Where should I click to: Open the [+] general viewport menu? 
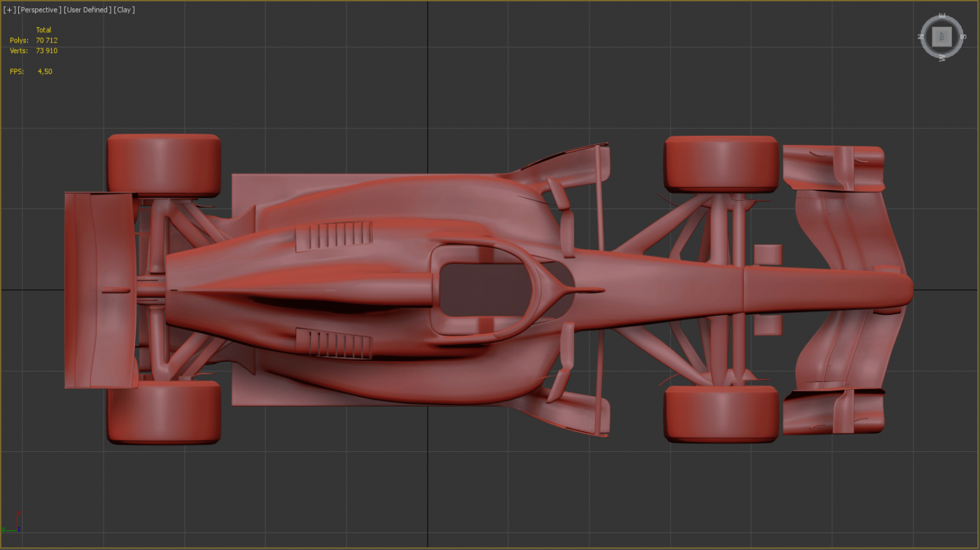pos(9,10)
